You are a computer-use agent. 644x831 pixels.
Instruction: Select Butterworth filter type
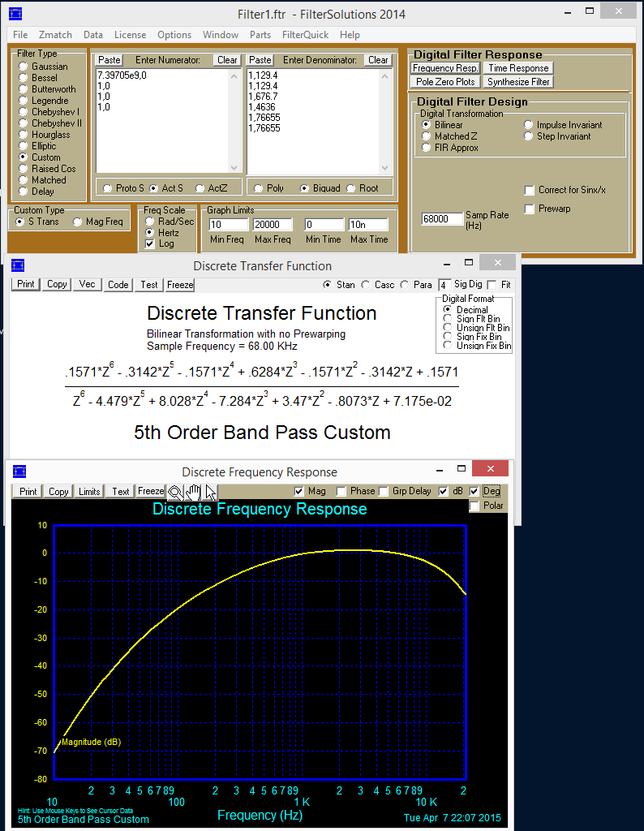click(x=24, y=89)
